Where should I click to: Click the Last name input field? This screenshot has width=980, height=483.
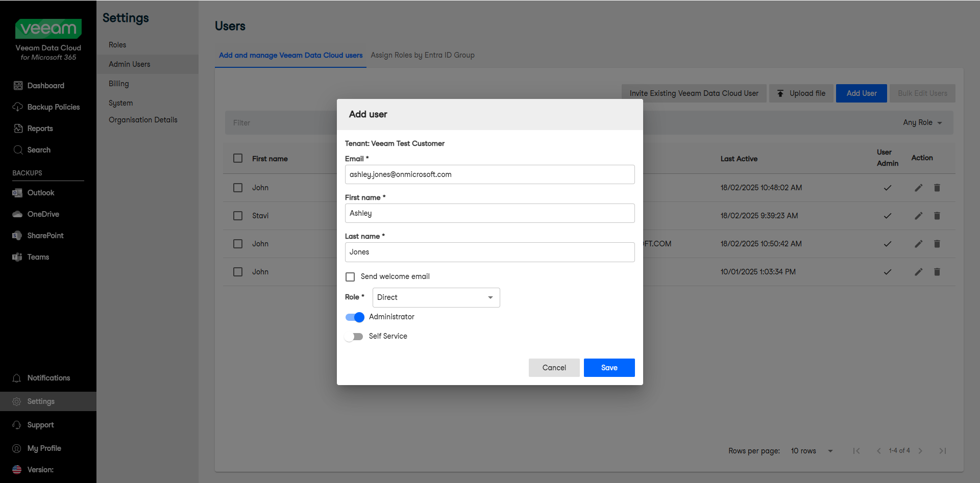(490, 252)
